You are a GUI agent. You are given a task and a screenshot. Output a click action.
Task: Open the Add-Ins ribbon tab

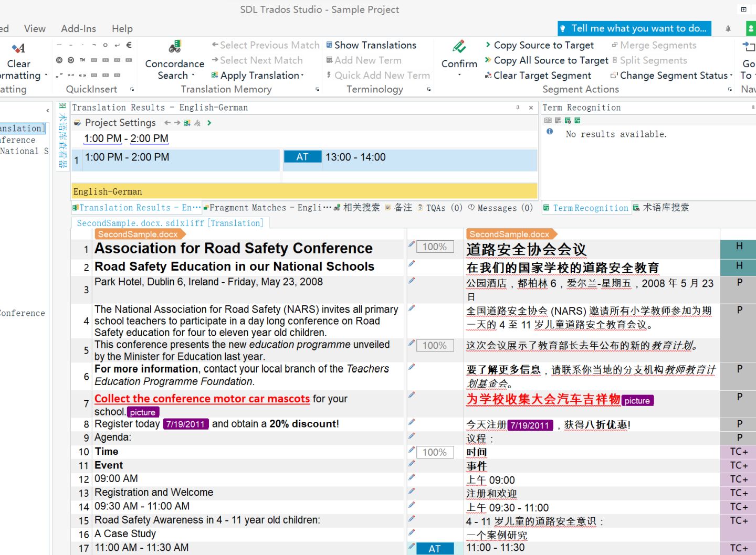pyautogui.click(x=78, y=29)
